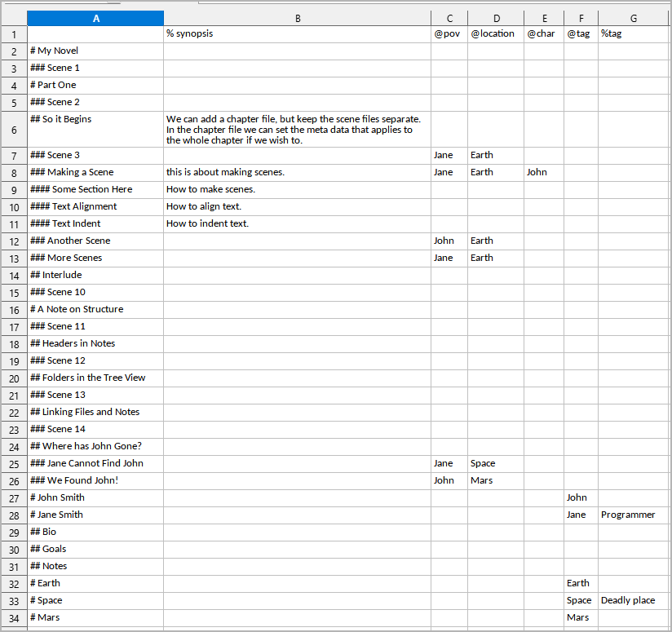The height and width of the screenshot is (632, 672).
Task: Select the row 1 header
Action: click(14, 34)
